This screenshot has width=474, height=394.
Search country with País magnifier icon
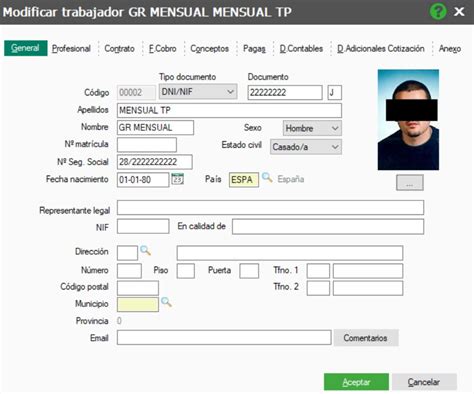tap(267, 177)
